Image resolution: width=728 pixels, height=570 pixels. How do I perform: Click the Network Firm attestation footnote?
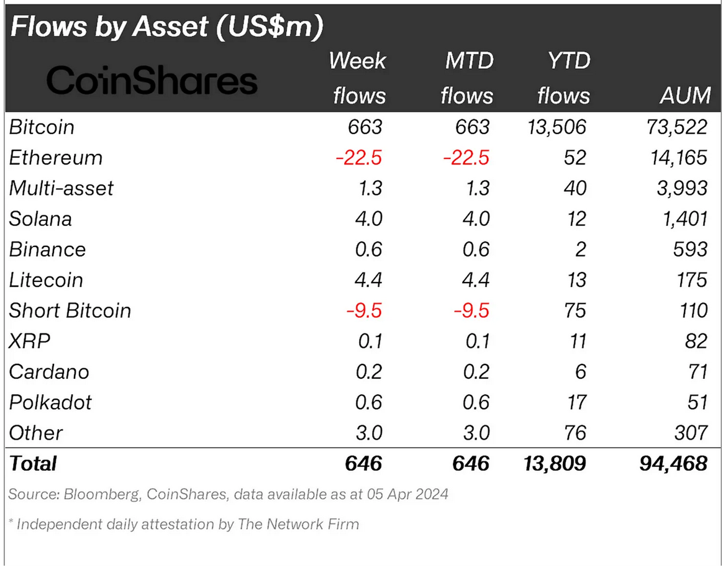[x=184, y=524]
